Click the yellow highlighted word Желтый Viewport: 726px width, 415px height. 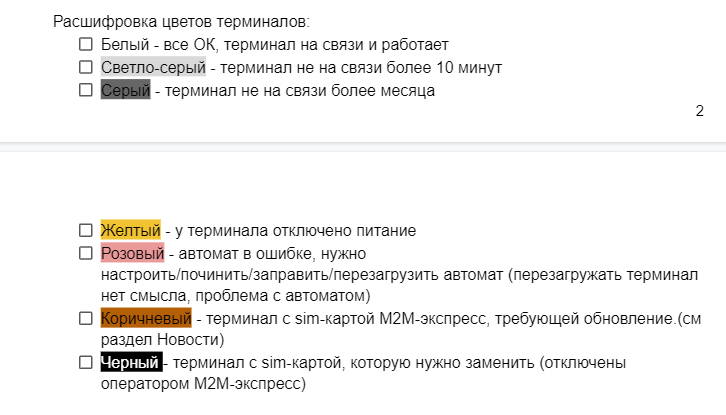(x=130, y=231)
